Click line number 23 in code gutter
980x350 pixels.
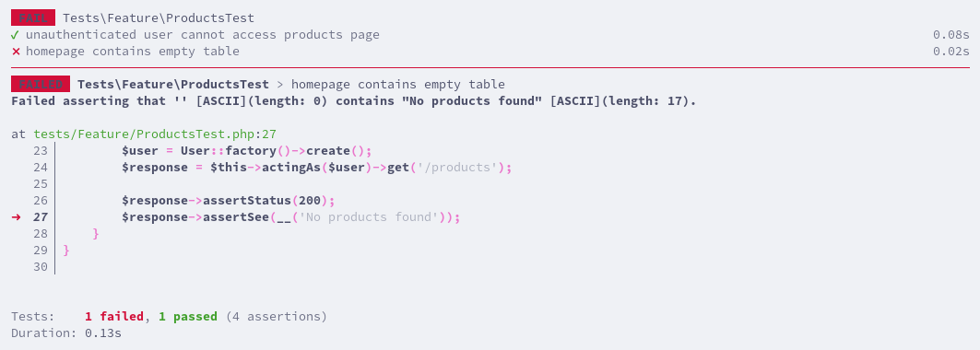40,151
